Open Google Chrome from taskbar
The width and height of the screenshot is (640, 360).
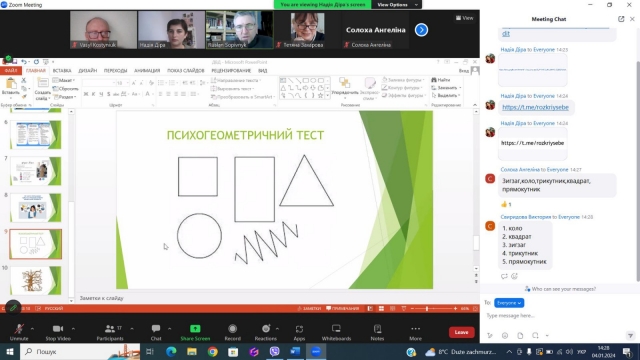pyautogui.click(x=212, y=351)
